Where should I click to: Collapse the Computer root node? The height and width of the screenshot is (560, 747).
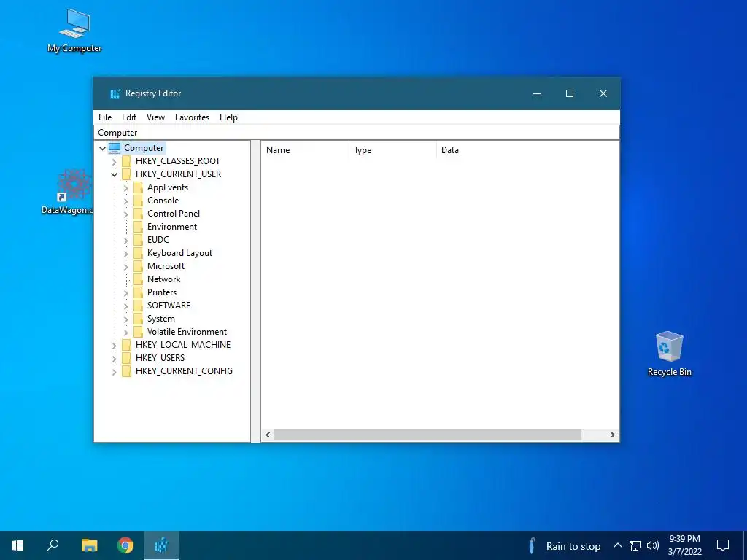click(x=102, y=148)
